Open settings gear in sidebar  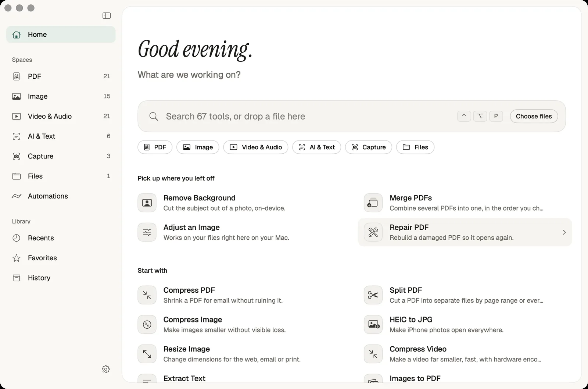pos(106,369)
